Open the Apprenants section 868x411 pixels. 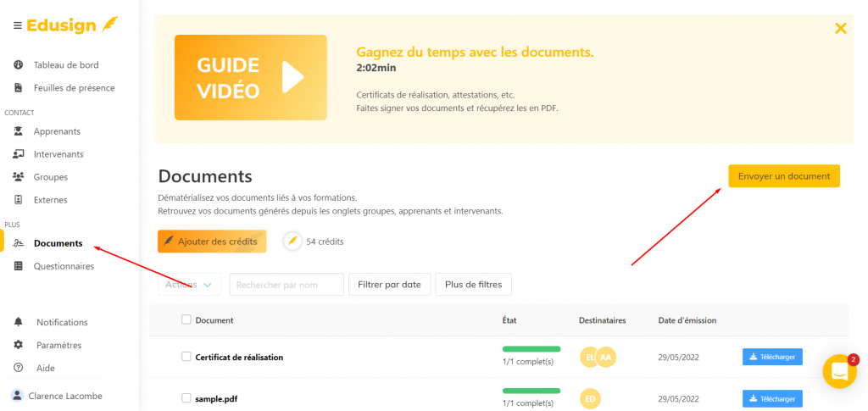pos(57,131)
